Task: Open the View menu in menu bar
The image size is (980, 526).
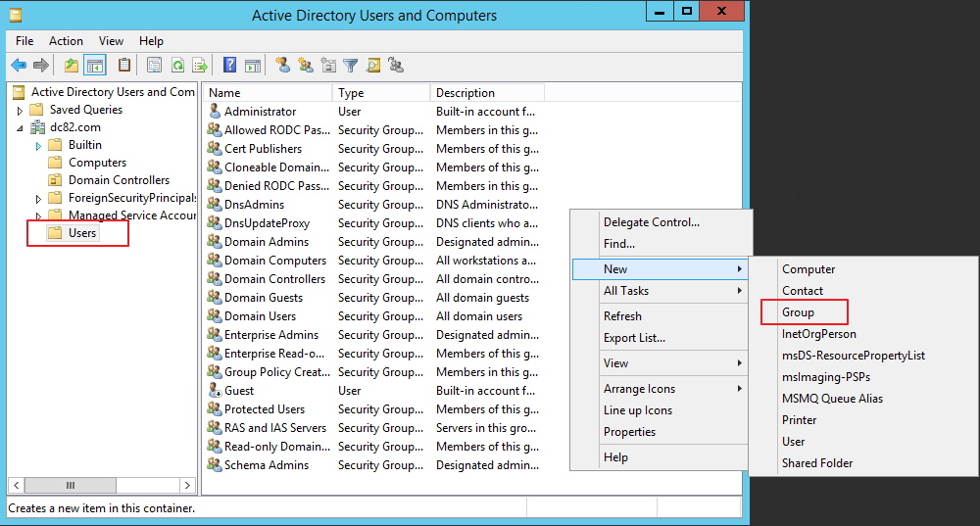Action: [x=111, y=40]
